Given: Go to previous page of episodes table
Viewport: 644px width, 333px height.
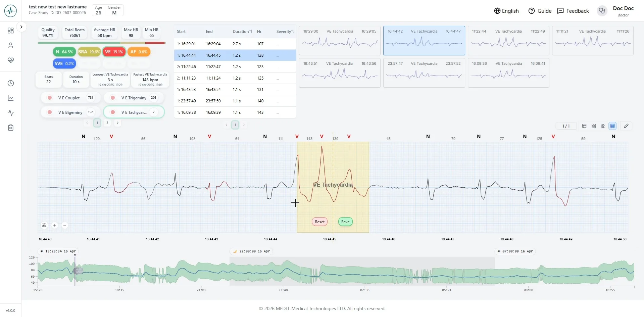Looking at the screenshot, I should point(226,125).
